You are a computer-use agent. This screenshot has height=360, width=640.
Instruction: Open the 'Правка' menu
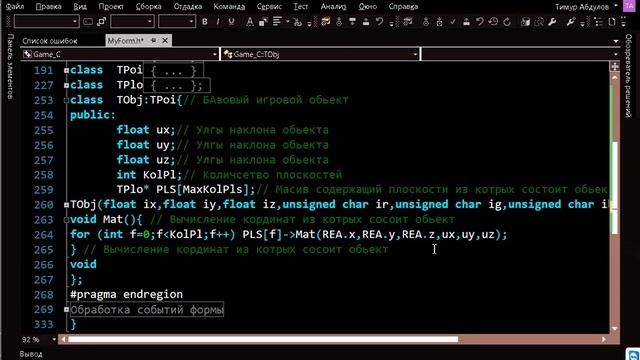pos(48,7)
